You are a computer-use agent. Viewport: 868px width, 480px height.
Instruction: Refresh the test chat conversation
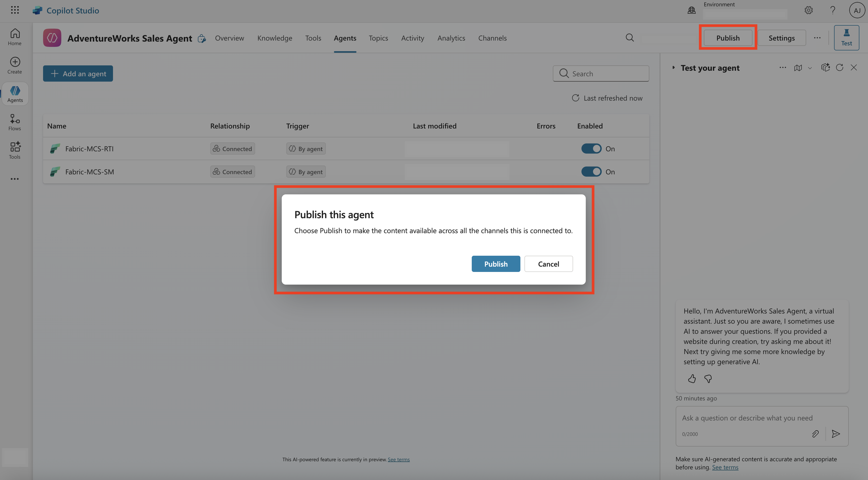coord(839,68)
